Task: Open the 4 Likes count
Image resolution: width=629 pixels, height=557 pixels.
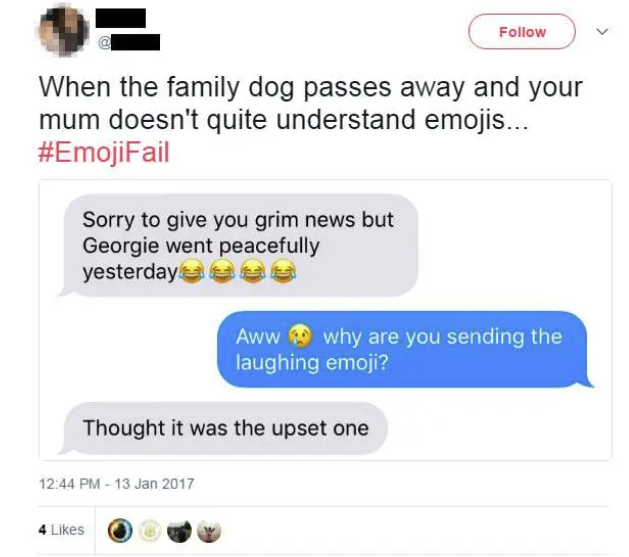Action: pyautogui.click(x=61, y=530)
